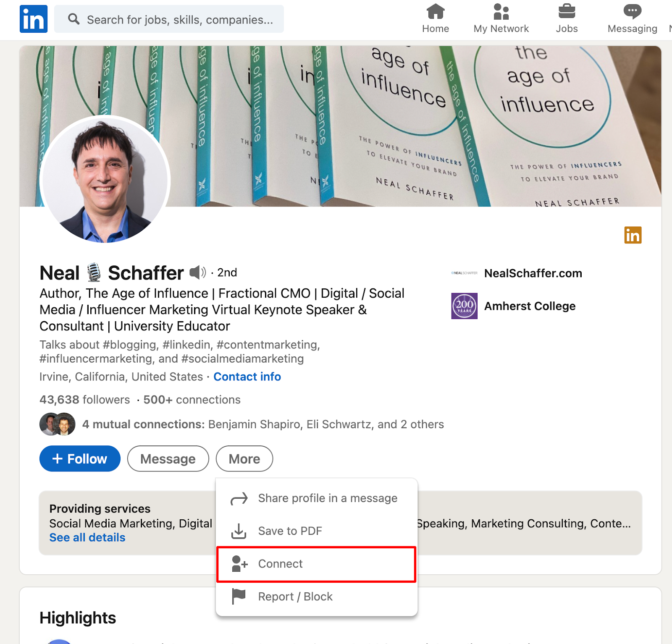Screen dimensions: 672x644
Task: Click the Irvine, California location text
Action: click(121, 377)
